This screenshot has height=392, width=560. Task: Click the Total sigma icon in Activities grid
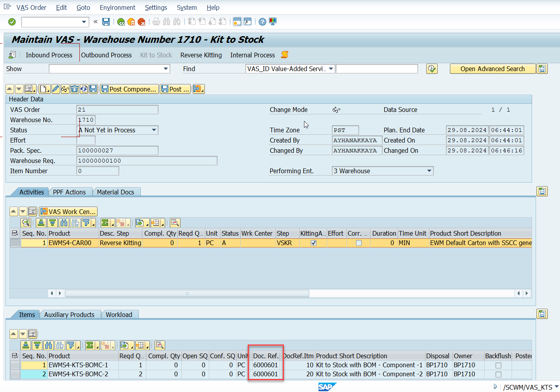coord(106,223)
